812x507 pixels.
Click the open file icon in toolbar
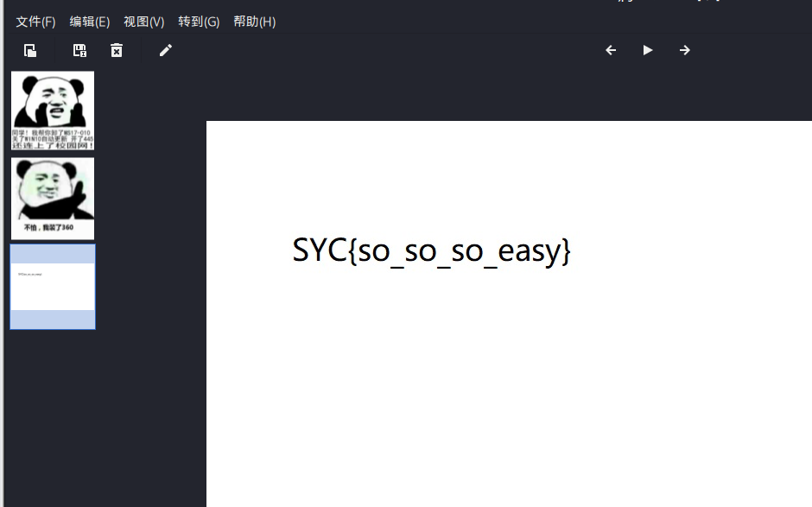pyautogui.click(x=30, y=50)
